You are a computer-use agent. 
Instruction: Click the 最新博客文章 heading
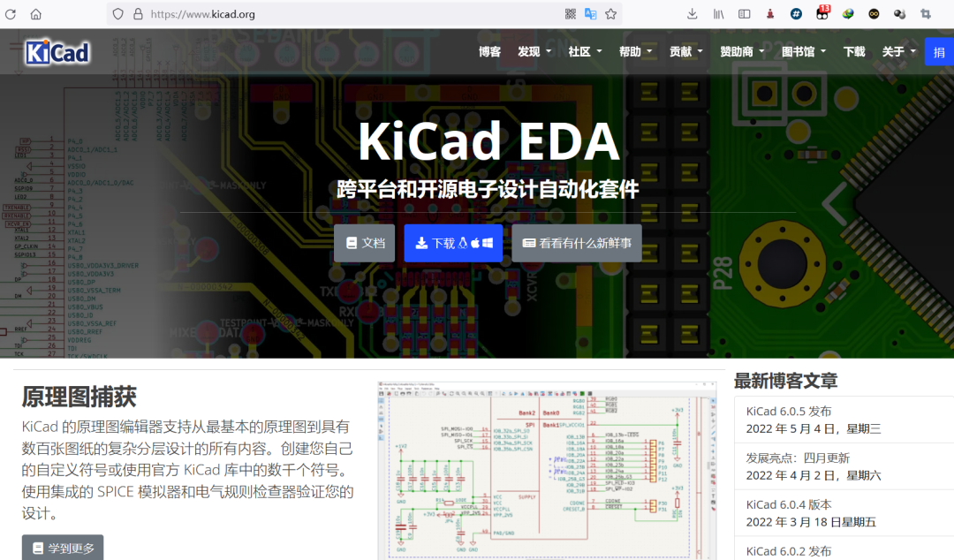(x=785, y=381)
